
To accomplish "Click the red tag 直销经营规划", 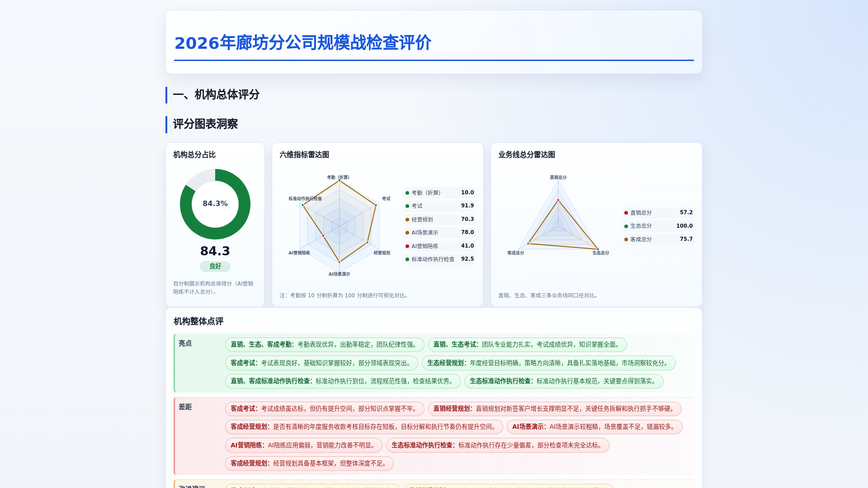I will (555, 409).
